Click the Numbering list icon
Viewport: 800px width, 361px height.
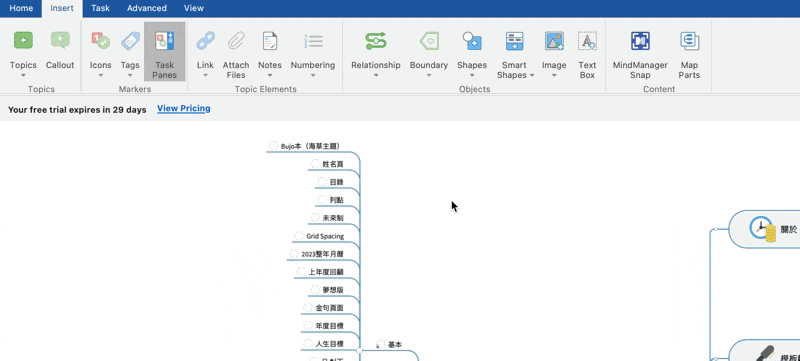[313, 41]
